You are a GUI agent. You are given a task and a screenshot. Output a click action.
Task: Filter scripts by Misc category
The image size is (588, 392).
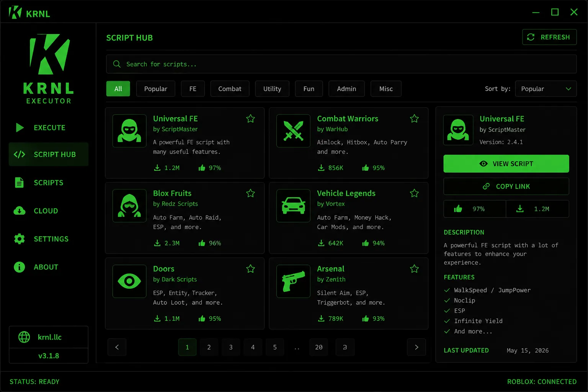point(386,89)
